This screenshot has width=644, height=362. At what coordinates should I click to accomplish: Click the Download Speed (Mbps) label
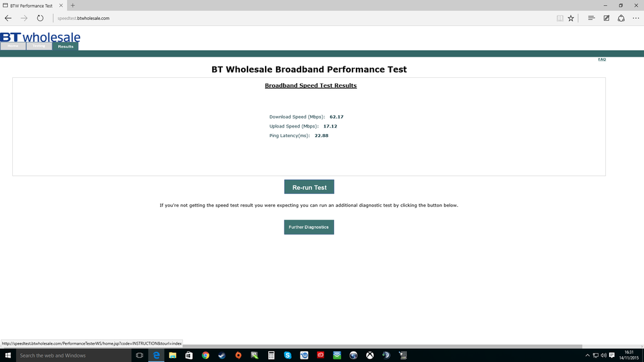point(297,117)
